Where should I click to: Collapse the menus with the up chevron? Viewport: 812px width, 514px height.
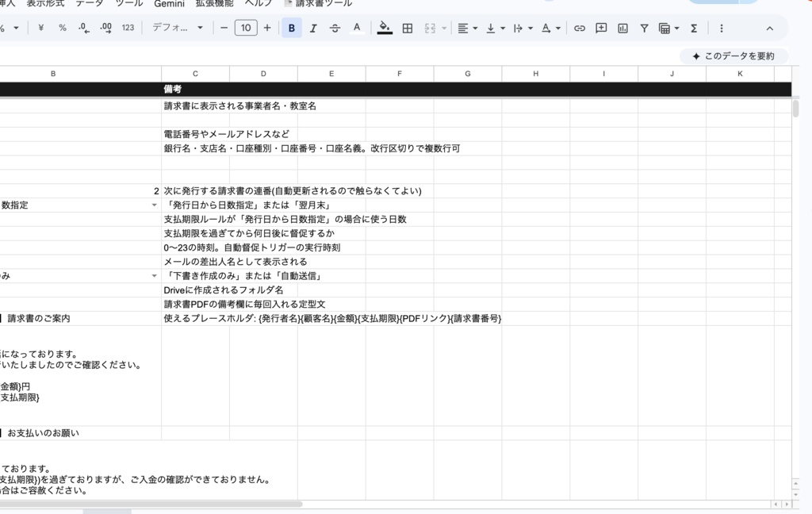tap(769, 29)
